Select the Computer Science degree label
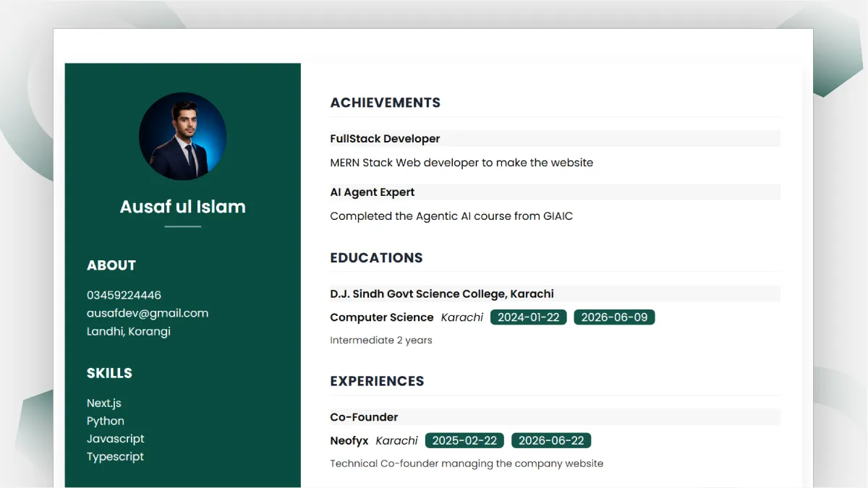This screenshot has width=868, height=488. (382, 317)
